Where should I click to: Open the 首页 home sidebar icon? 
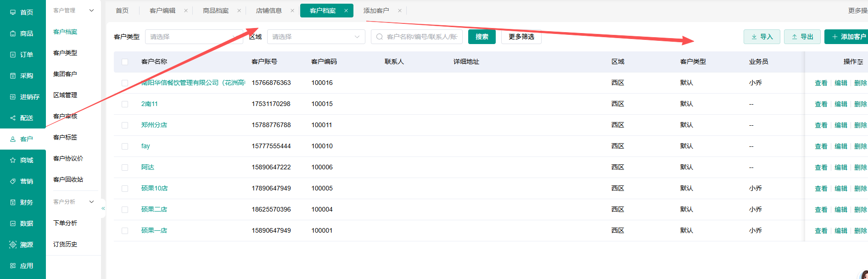click(x=13, y=12)
